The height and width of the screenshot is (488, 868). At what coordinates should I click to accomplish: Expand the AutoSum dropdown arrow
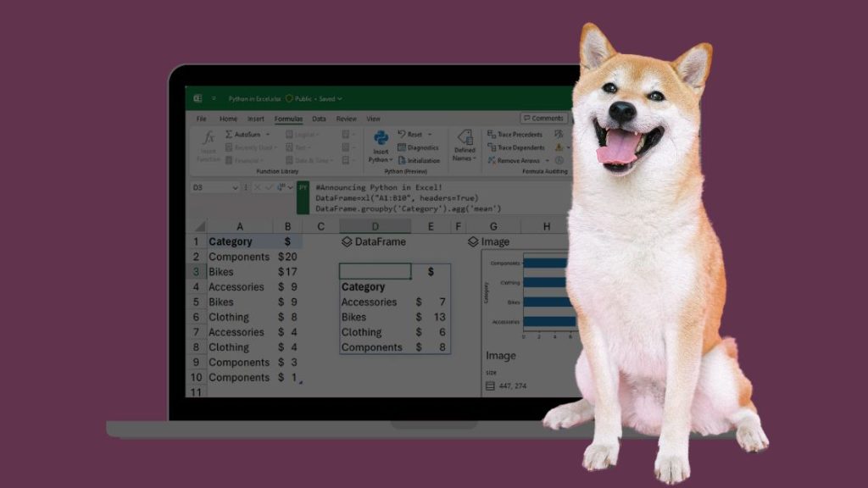pos(268,135)
